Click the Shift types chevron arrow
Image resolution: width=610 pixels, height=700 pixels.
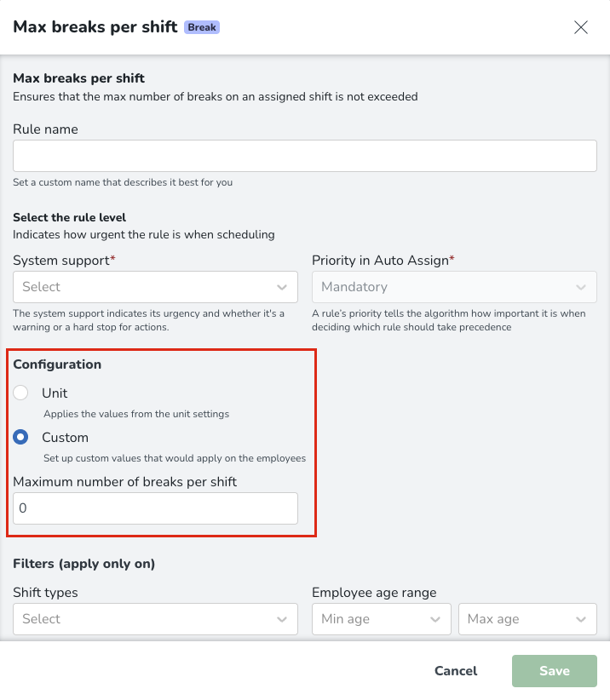click(x=282, y=619)
